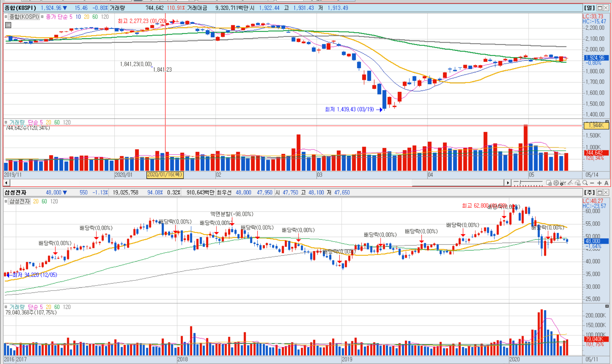612x364 pixels.
Task: Toggle square before 종가 단순 moving averages
Action: click(42, 17)
